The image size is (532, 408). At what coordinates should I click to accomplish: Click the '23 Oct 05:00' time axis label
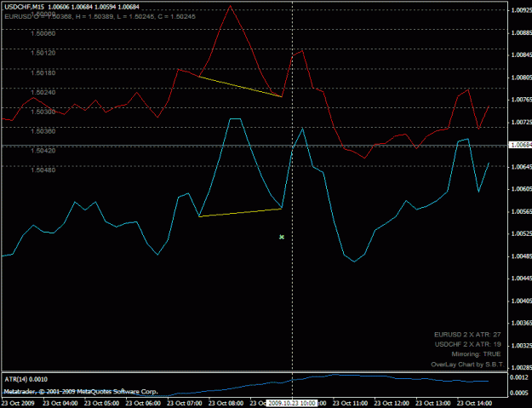[x=102, y=403]
